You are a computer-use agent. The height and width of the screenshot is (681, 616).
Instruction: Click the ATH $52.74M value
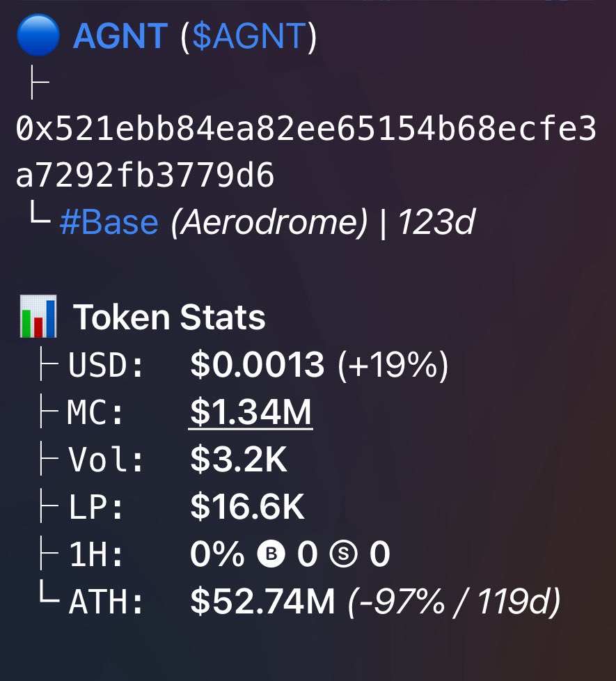[262, 601]
